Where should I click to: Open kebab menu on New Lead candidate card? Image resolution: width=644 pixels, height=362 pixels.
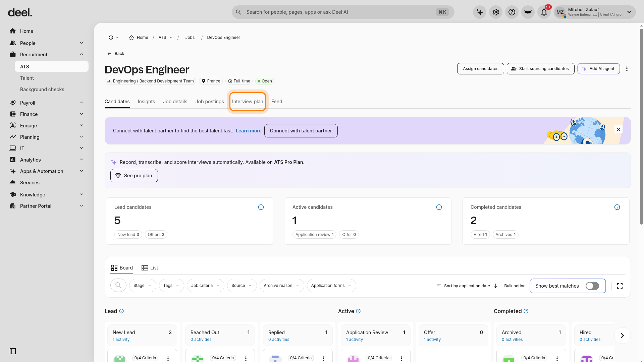(168, 358)
